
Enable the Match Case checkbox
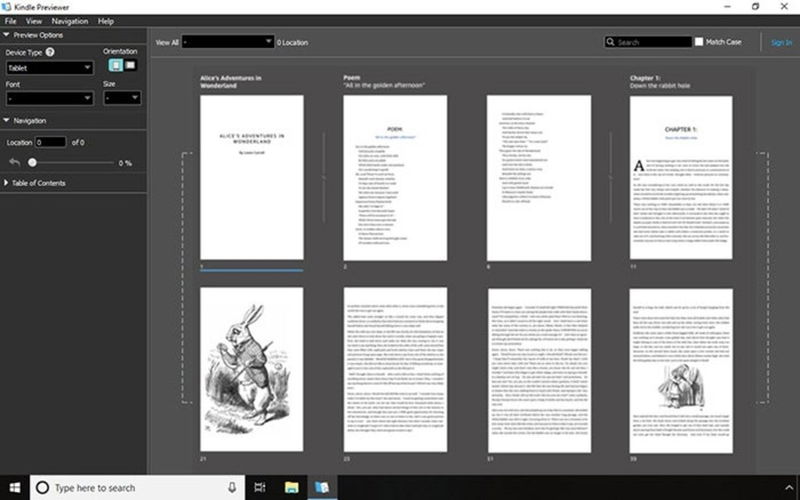pos(700,42)
